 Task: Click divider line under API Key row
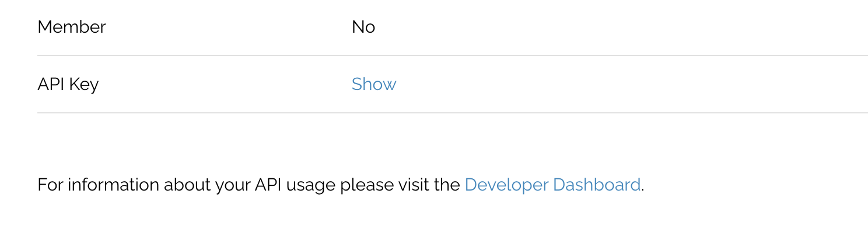(x=453, y=113)
